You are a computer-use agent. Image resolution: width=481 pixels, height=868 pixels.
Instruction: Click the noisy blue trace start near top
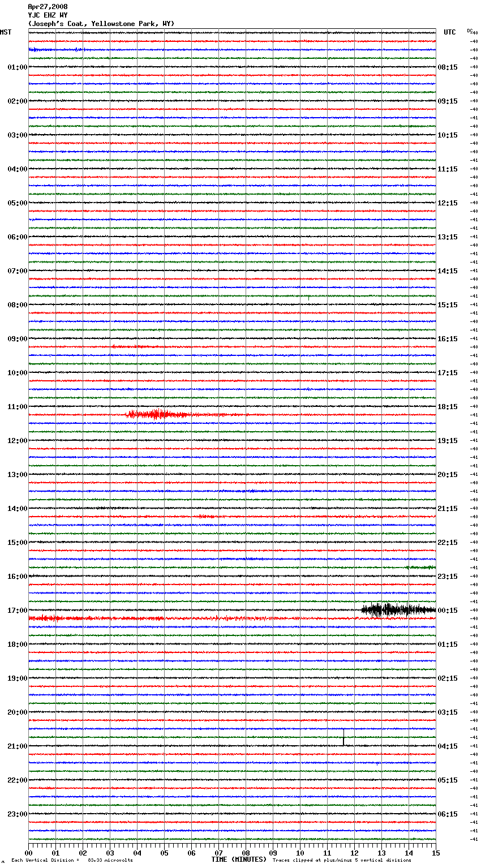coord(57,50)
